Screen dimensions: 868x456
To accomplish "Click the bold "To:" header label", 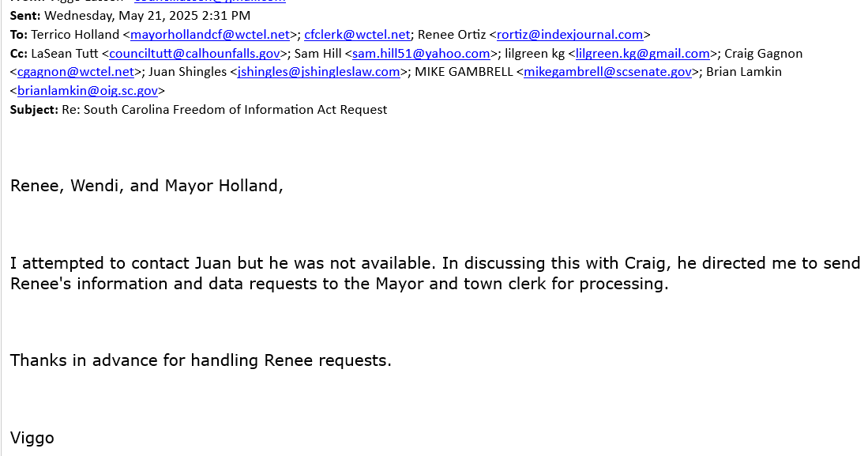I will tap(19, 35).
